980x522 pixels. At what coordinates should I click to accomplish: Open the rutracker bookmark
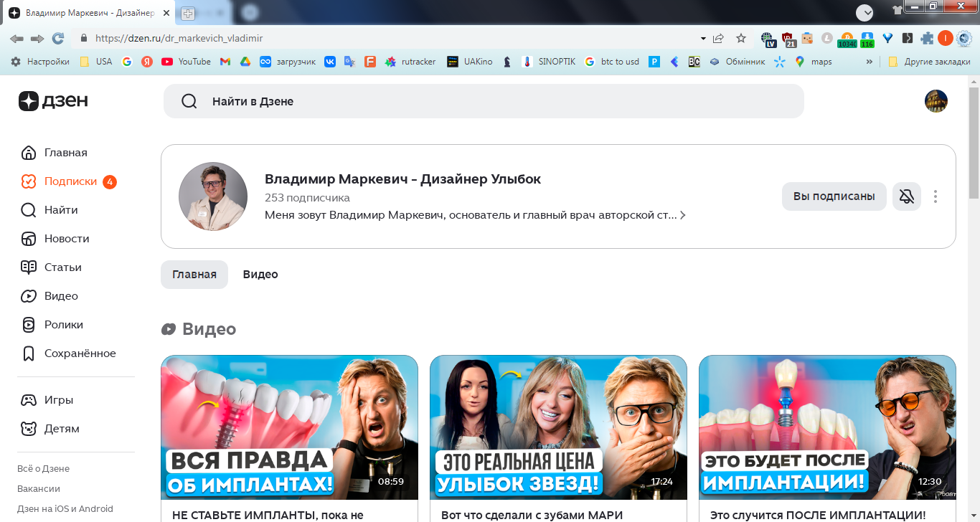pos(410,62)
